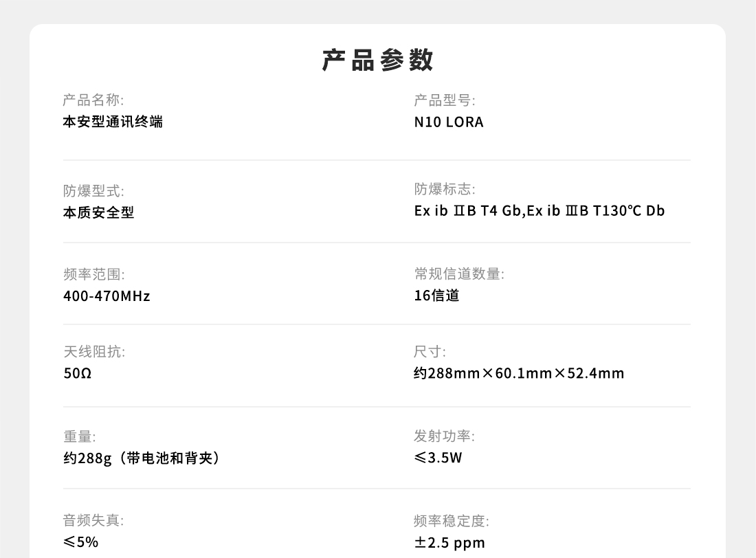This screenshot has width=756, height=558.
Task: Click the 产品参数 heading
Action: click(377, 60)
